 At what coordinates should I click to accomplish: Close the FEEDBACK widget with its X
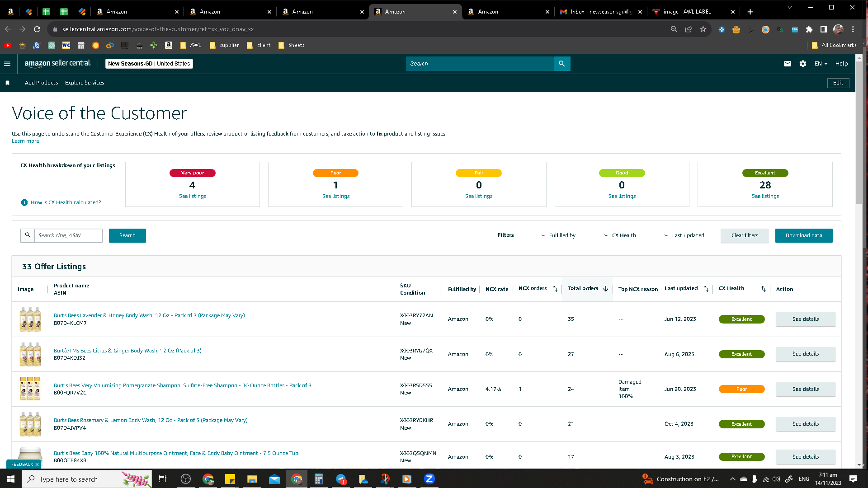click(37, 465)
